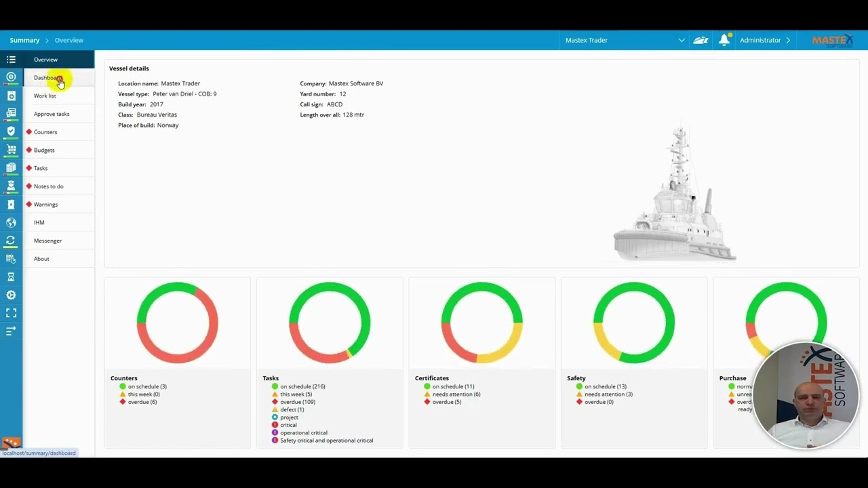Click the circular target module icon in sidebar
Image resolution: width=868 pixels, height=488 pixels.
tap(11, 77)
